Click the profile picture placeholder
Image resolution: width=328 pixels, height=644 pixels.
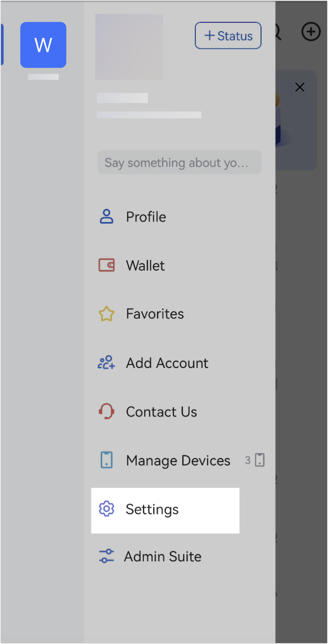(x=129, y=46)
